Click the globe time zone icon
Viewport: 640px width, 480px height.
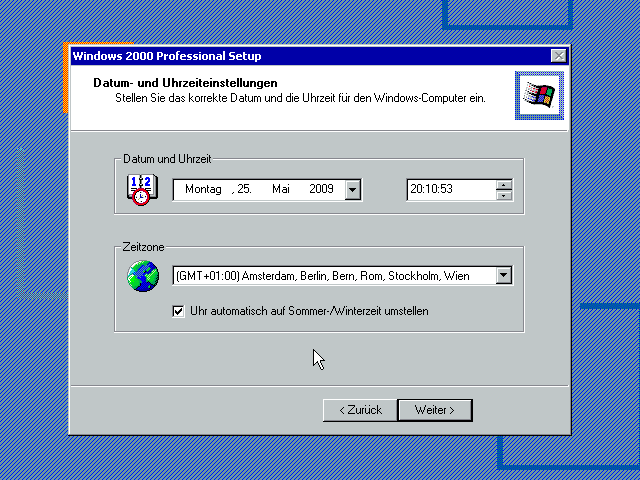(143, 276)
